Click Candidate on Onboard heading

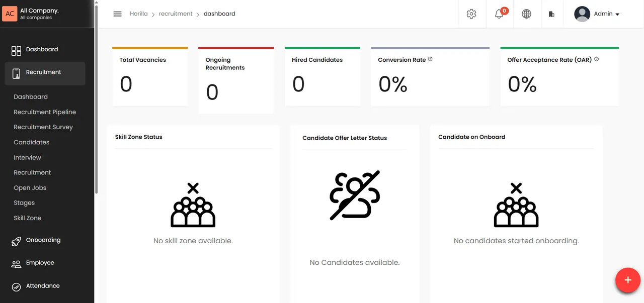tap(471, 137)
